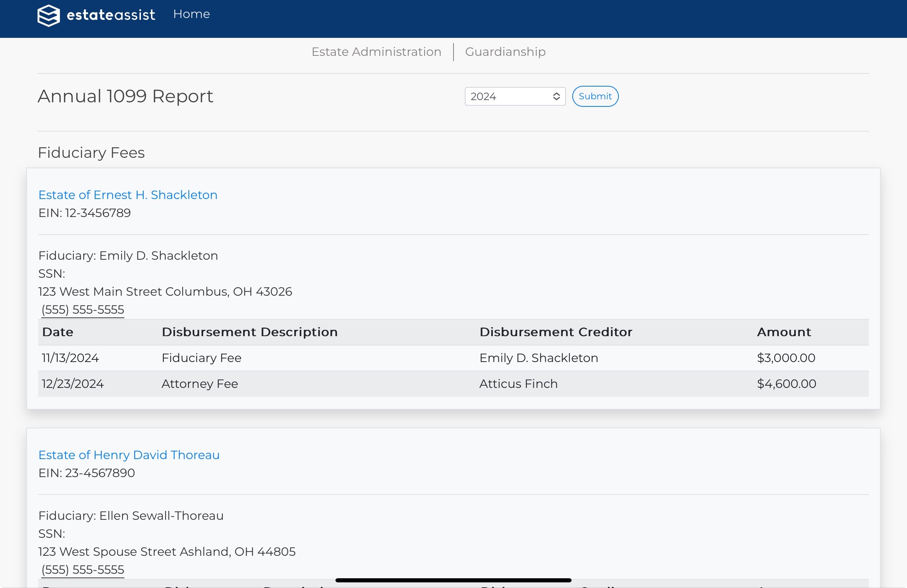Click the estateassist brand name text

click(x=111, y=15)
